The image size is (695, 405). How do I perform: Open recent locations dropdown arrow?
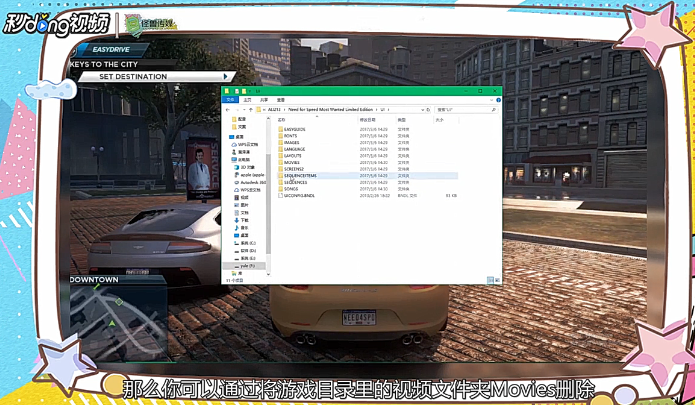(x=244, y=109)
